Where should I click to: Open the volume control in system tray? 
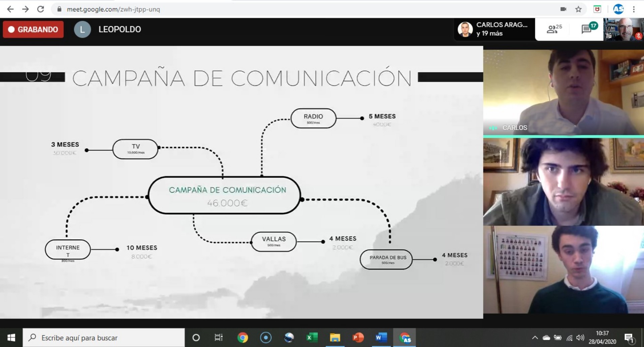(x=580, y=338)
